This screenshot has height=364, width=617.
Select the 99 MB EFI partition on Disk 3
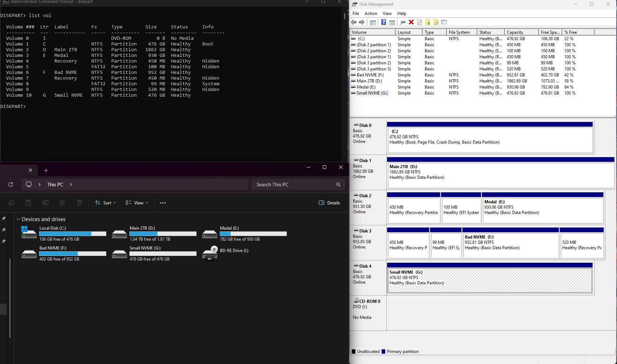click(x=446, y=243)
